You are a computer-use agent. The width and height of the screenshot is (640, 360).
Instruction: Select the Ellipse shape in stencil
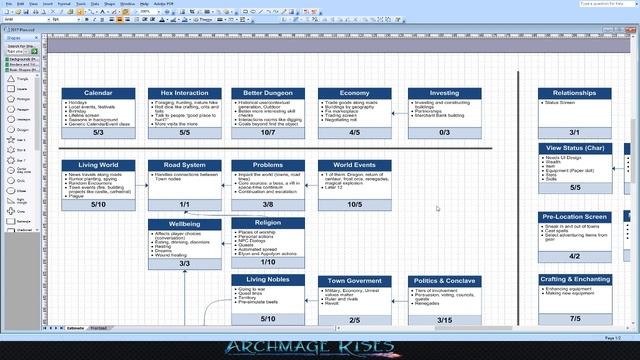pos(11,191)
